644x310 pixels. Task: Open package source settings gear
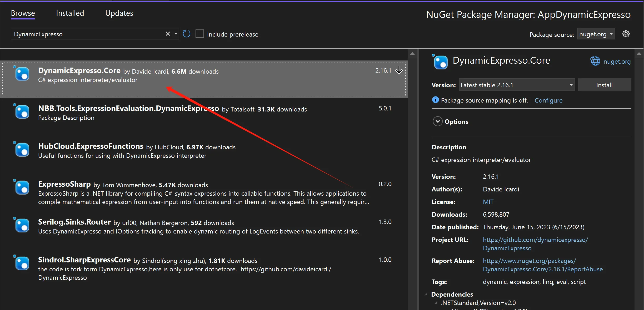pyautogui.click(x=626, y=34)
